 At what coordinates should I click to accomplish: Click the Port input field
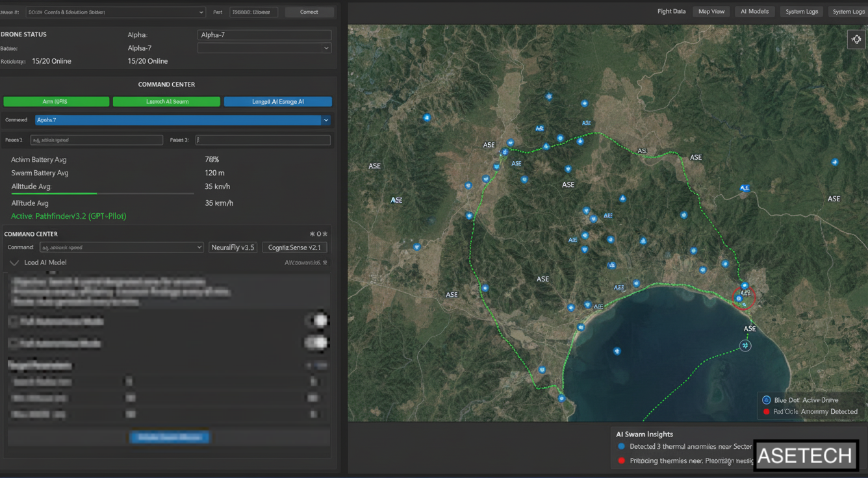pos(254,12)
